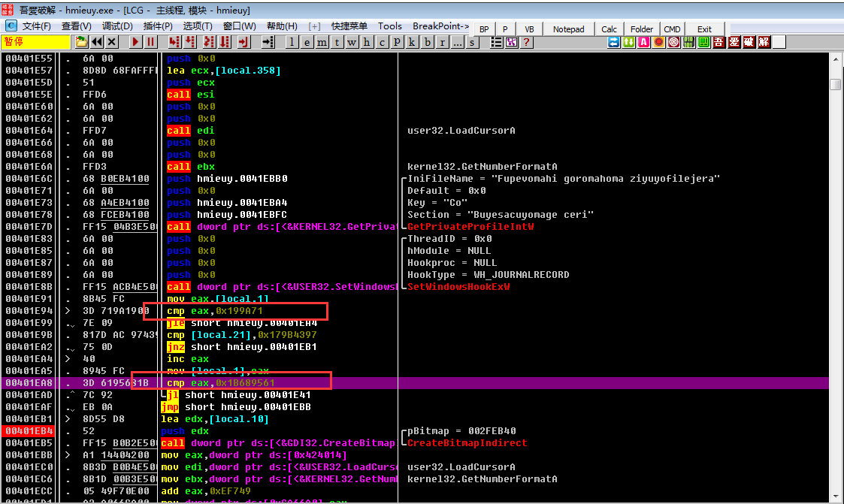Restart the program with the rewind icon
Viewport: 844px width, 504px height.
[97, 42]
